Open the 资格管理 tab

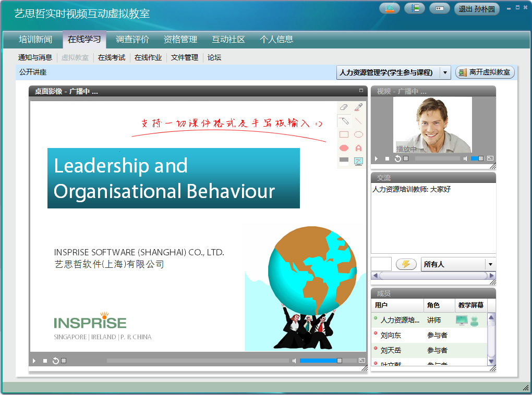pyautogui.click(x=180, y=40)
